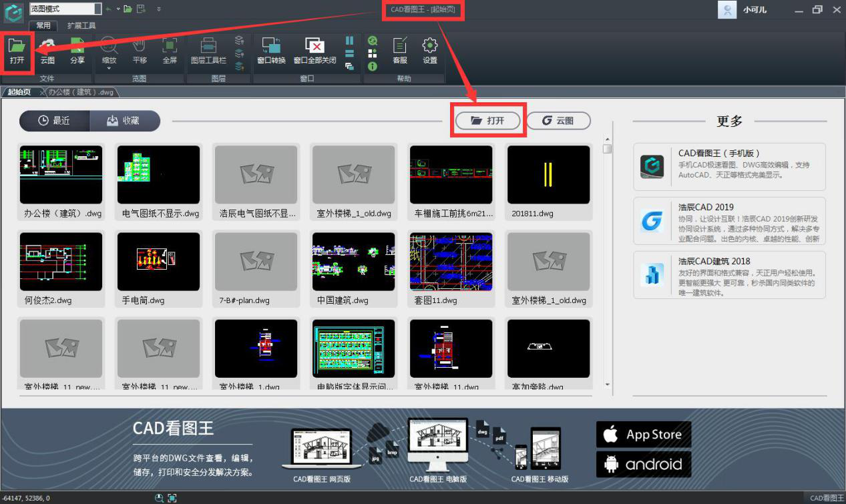This screenshot has height=504, width=846.
Task: Open the Cloud drawing (云图) ribbon tool
Action: coord(47,50)
